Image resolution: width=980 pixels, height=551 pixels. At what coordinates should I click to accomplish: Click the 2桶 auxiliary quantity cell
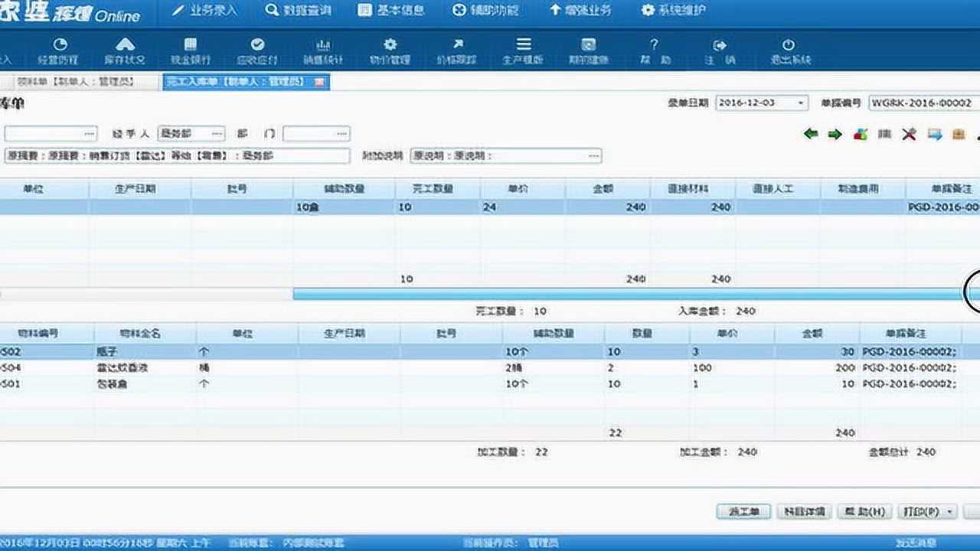554,368
